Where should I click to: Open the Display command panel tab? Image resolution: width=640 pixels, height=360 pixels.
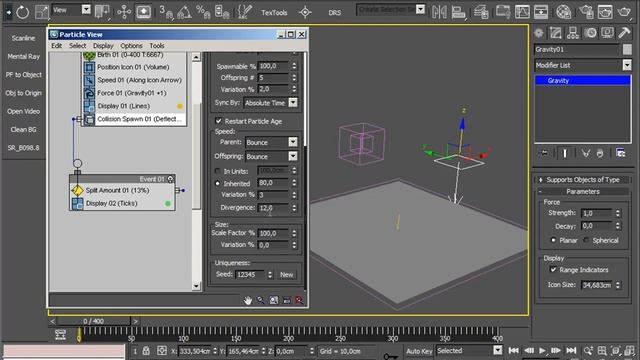tap(607, 33)
